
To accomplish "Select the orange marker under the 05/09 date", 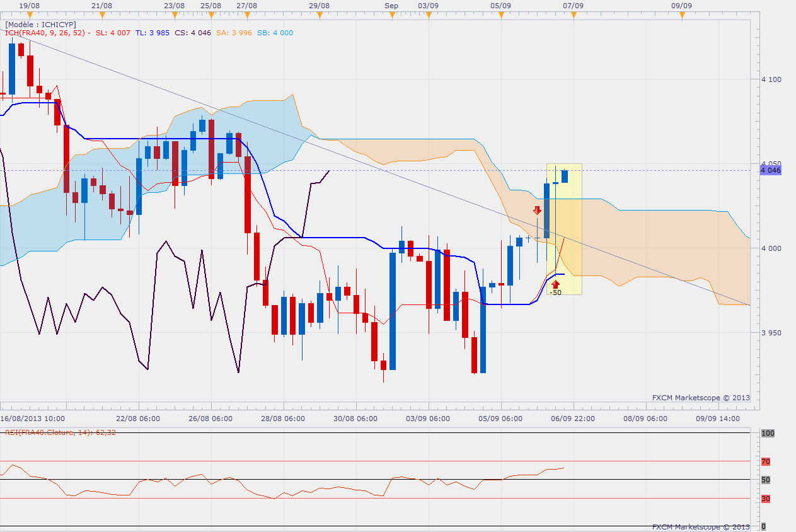I will pyautogui.click(x=501, y=16).
